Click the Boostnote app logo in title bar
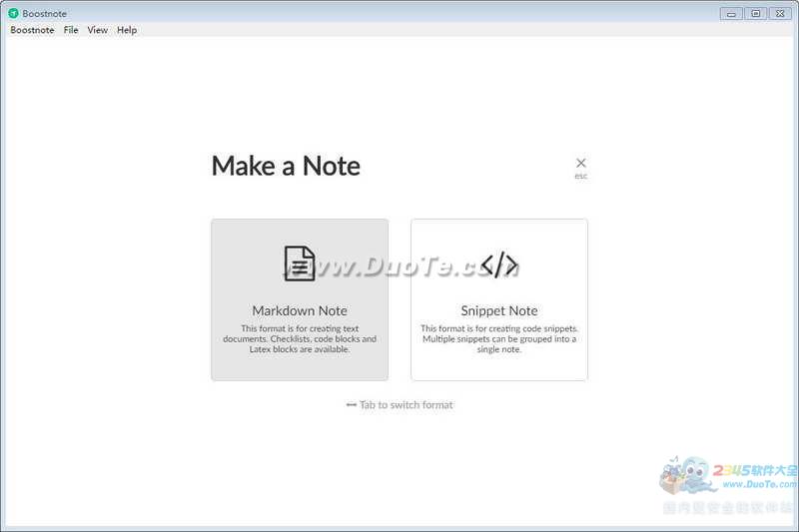The image size is (799, 532). coord(14,13)
